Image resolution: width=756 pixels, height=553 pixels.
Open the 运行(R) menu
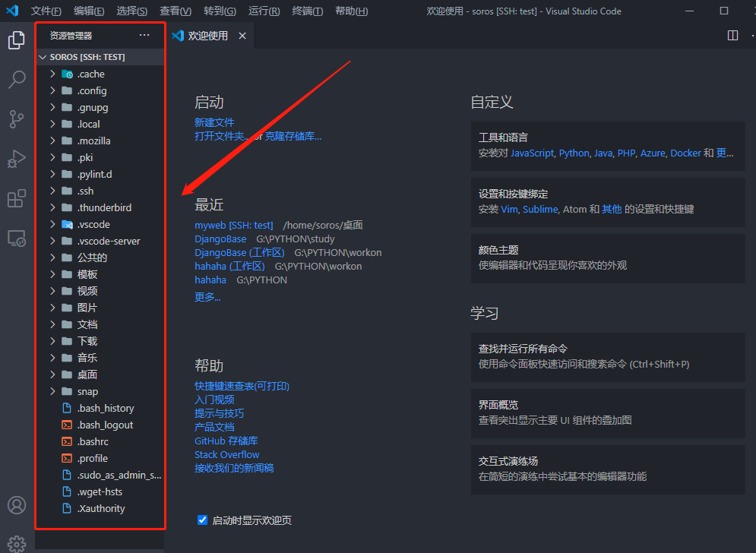tap(264, 11)
